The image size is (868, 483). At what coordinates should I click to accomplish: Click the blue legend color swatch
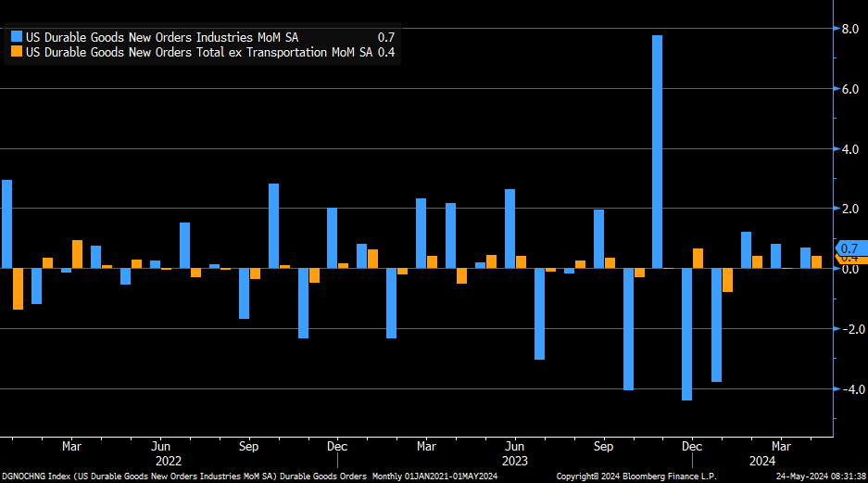pos(17,37)
